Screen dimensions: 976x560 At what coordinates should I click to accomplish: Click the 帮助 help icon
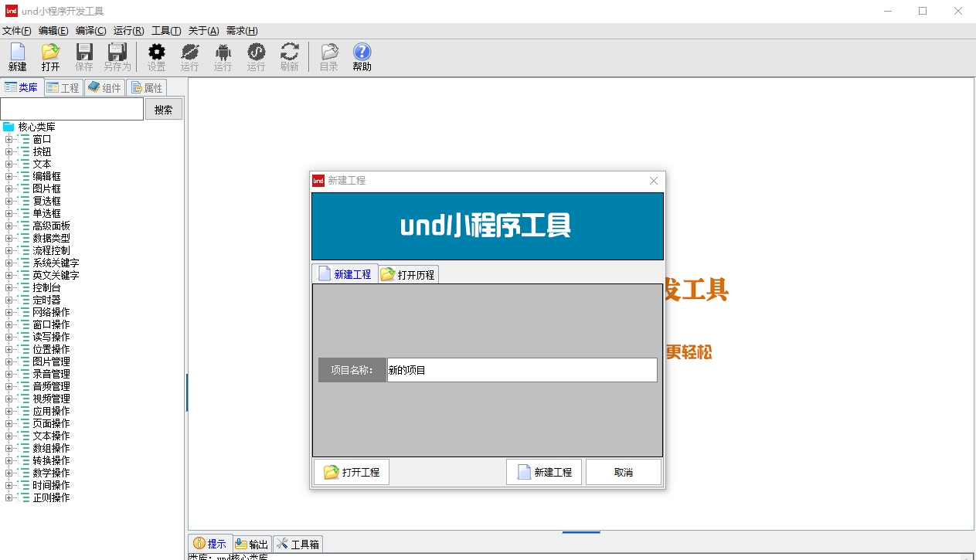point(361,56)
